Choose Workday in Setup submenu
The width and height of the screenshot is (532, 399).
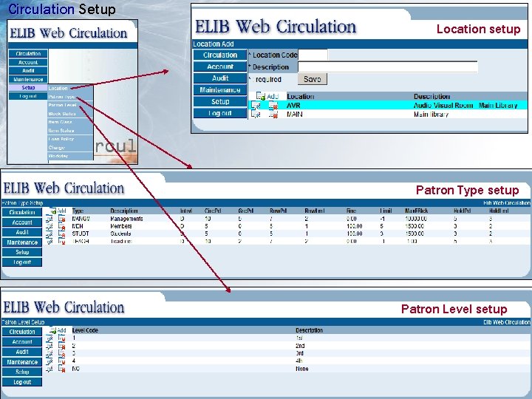pos(70,156)
